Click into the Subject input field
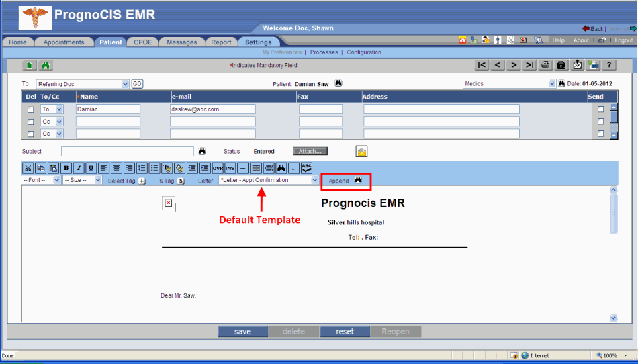Screen dimensions: 638x364 tap(128, 151)
